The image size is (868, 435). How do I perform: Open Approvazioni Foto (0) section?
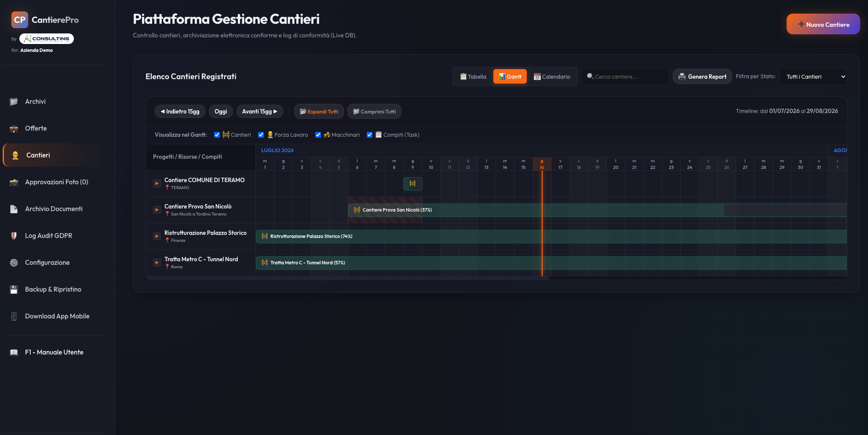click(53, 182)
